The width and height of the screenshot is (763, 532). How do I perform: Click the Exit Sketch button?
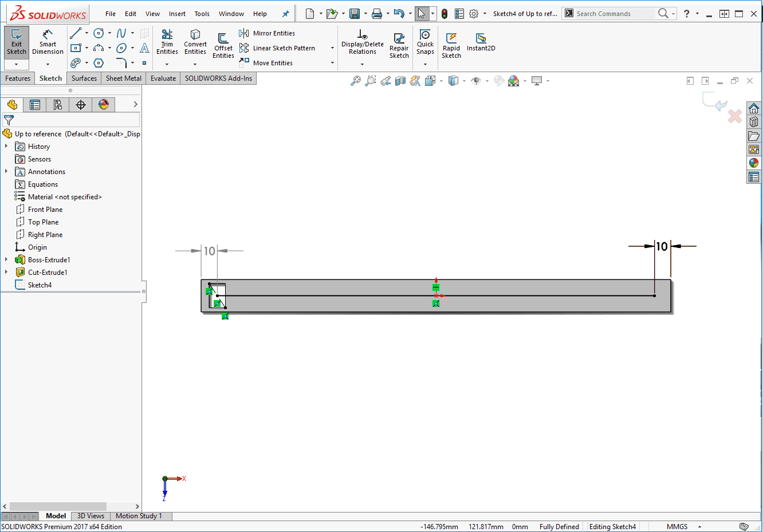[x=17, y=42]
